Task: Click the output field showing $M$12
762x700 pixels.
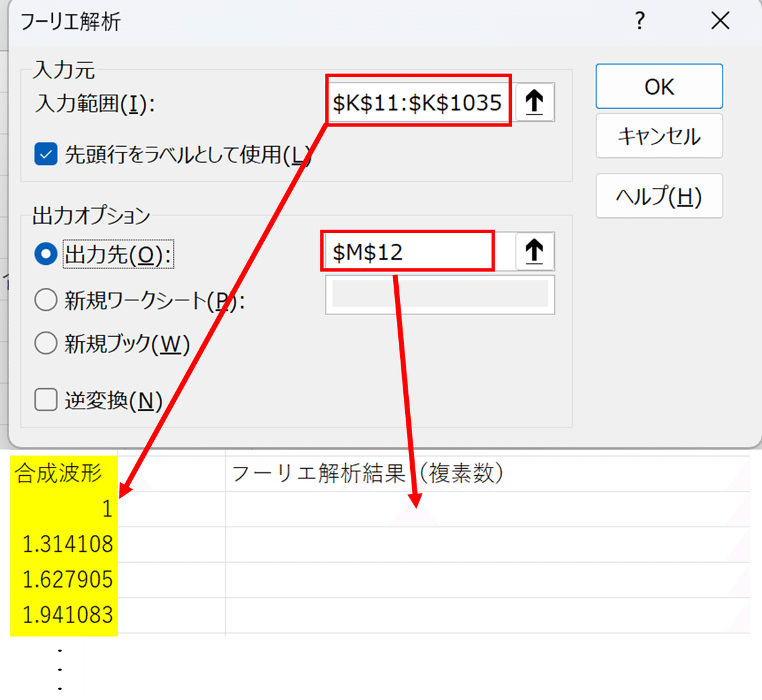Action: coord(407,250)
